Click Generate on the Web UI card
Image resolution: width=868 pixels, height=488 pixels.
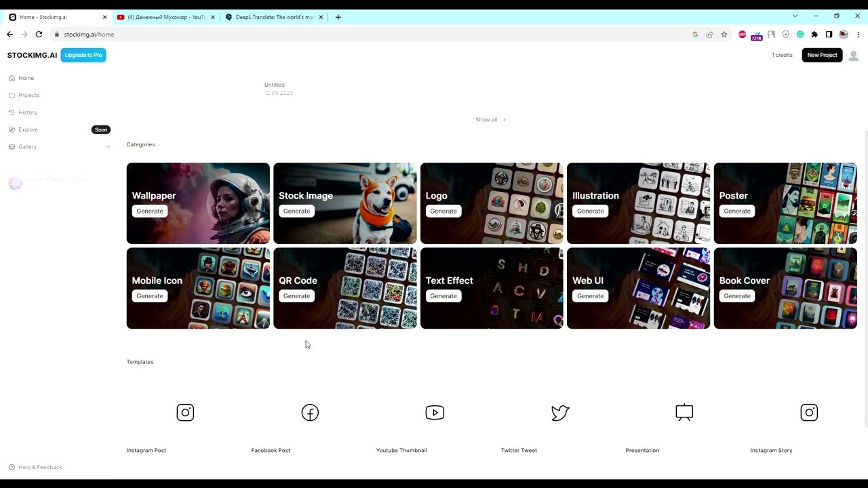(590, 296)
